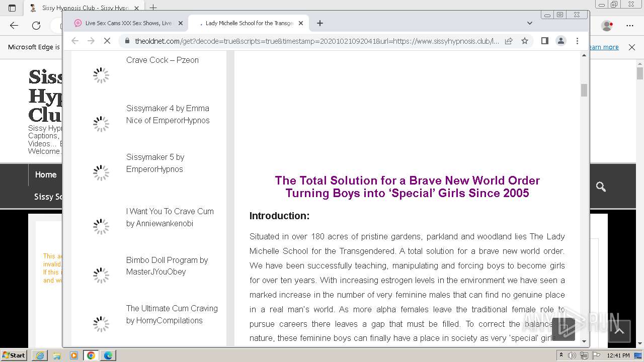
Task: Open Edge profile icon
Action: [x=607, y=25]
